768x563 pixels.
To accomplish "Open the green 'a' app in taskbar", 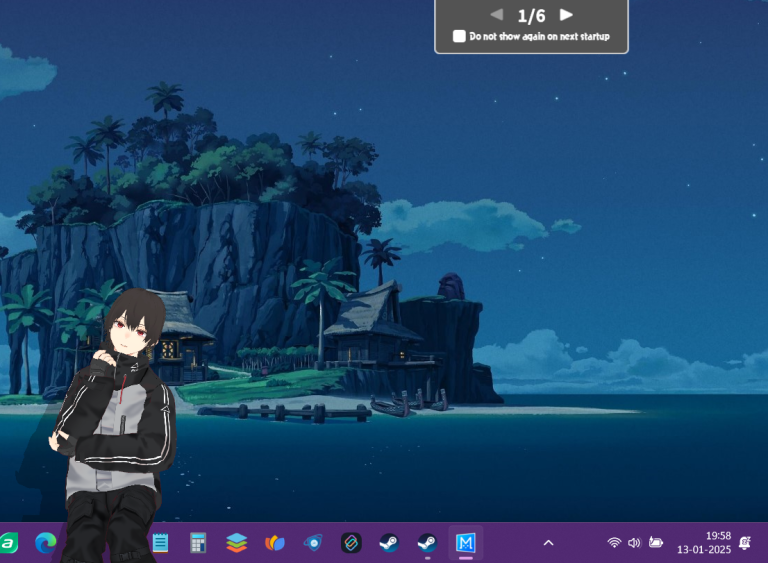I will (x=8, y=543).
